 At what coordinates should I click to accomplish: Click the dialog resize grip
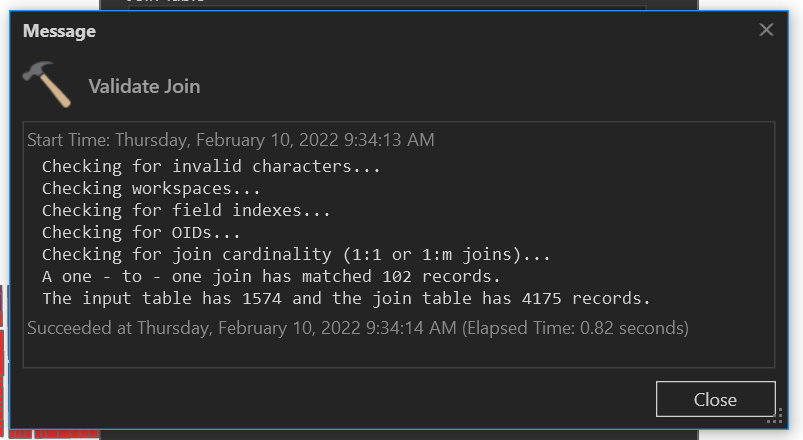click(774, 415)
